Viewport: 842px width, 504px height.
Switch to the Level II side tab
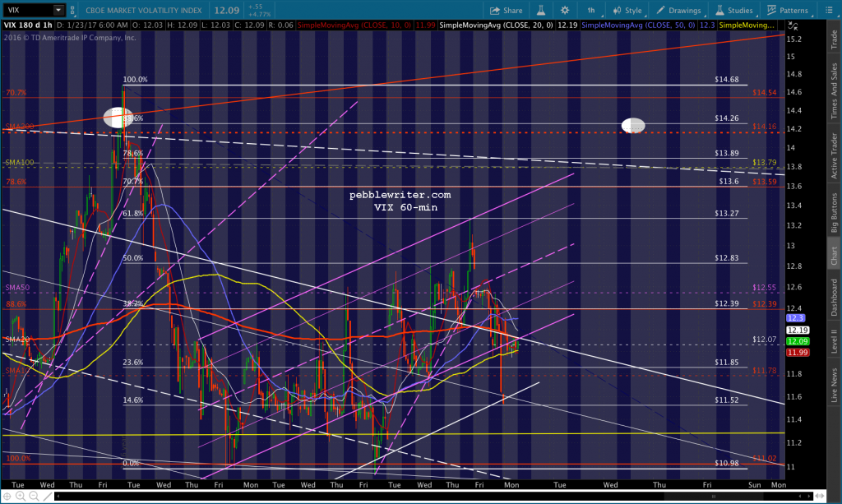point(834,341)
